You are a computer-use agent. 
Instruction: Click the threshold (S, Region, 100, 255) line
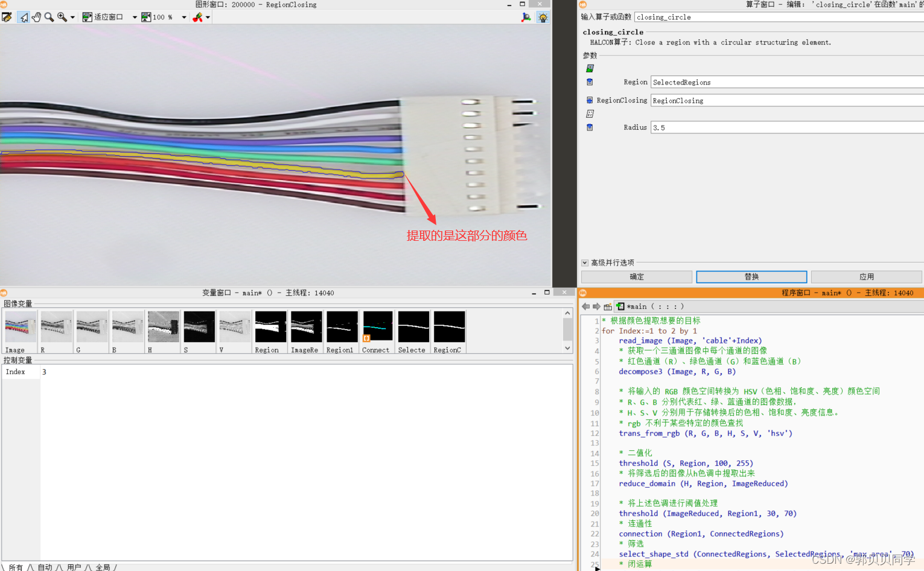(686, 464)
